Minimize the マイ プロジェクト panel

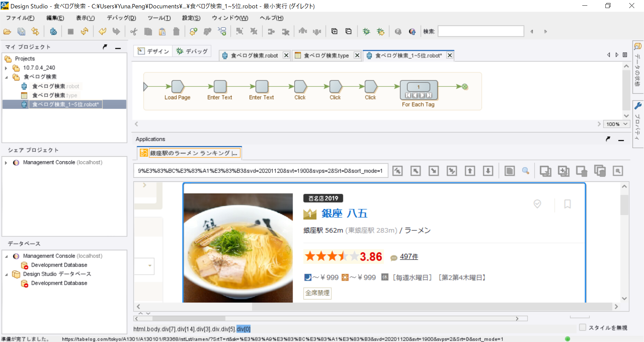pos(118,48)
